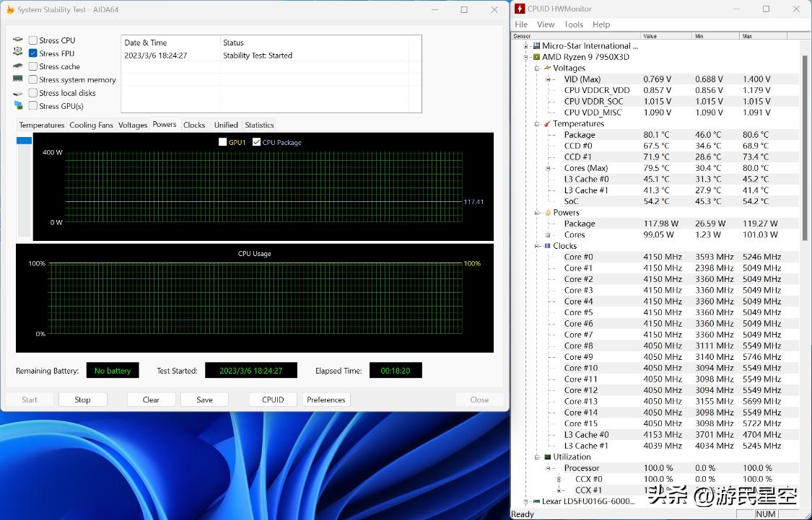The image size is (812, 520).
Task: Click the dark cache chip icon
Action: (17, 66)
